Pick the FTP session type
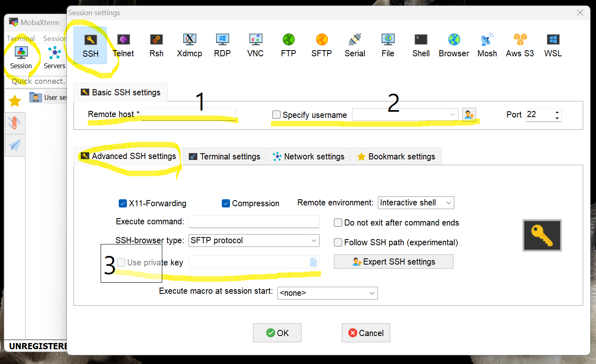Viewport: 596px width, 364px height. coord(288,46)
